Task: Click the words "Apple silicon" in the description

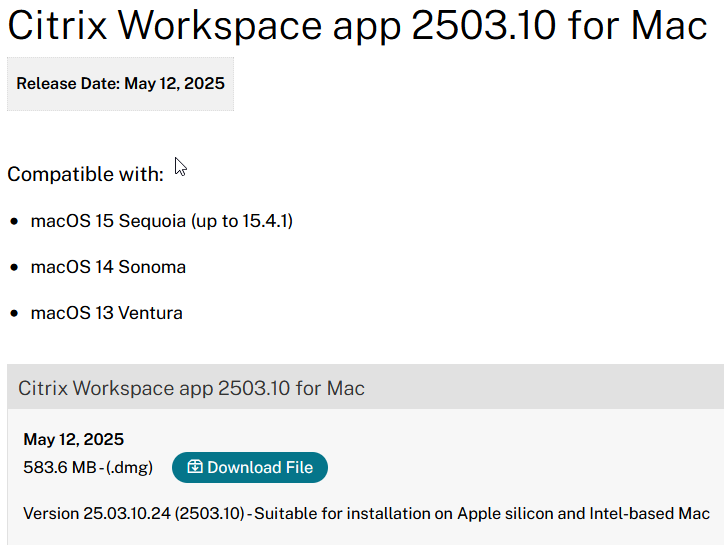Action: (x=503, y=513)
